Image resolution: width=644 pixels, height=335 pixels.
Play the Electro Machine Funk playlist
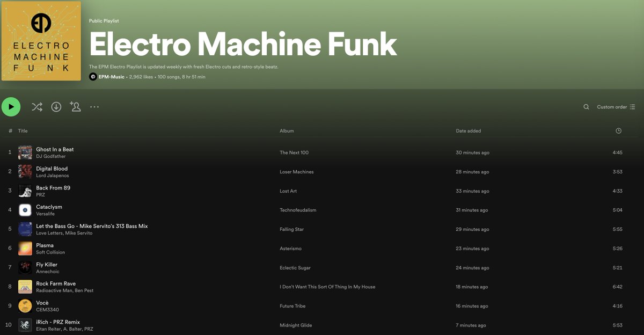(11, 107)
